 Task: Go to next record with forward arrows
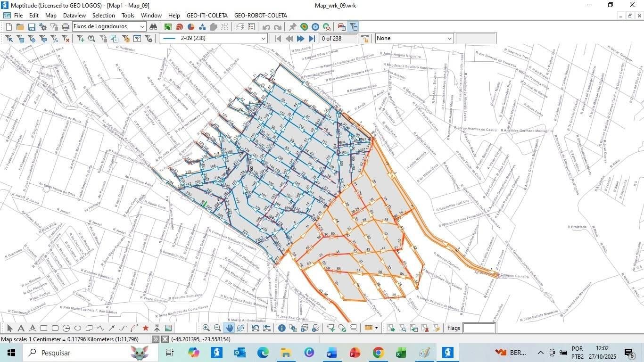tap(300, 39)
